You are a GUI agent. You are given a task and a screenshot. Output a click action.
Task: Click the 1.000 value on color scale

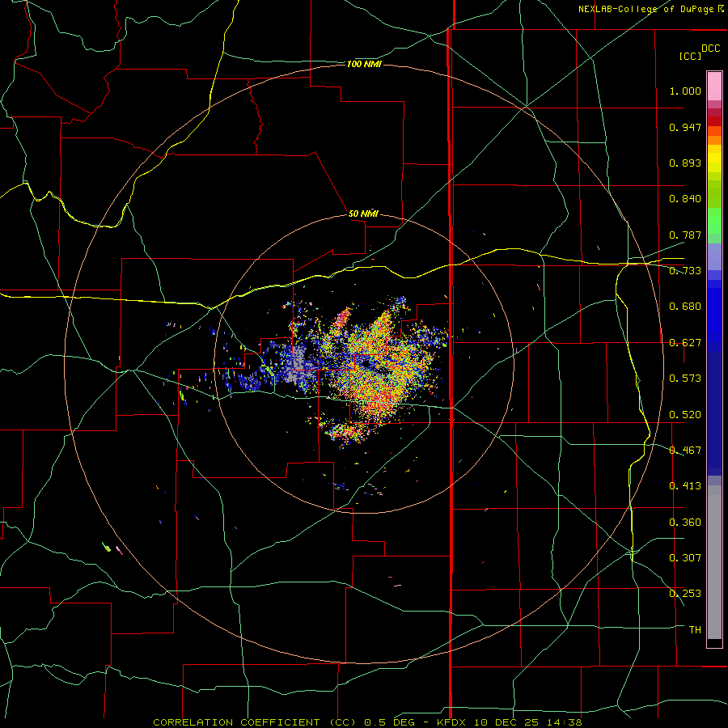click(x=685, y=91)
